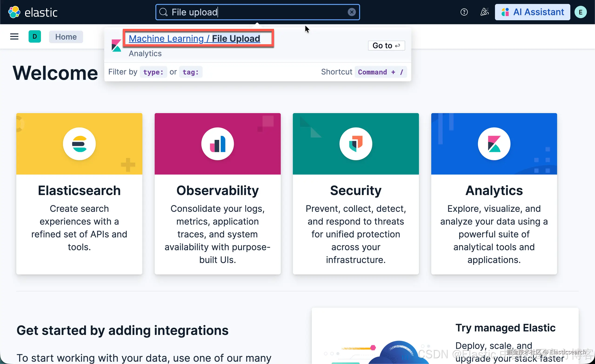Click the Observability bar chart icon
The image size is (595, 364).
coord(217,144)
